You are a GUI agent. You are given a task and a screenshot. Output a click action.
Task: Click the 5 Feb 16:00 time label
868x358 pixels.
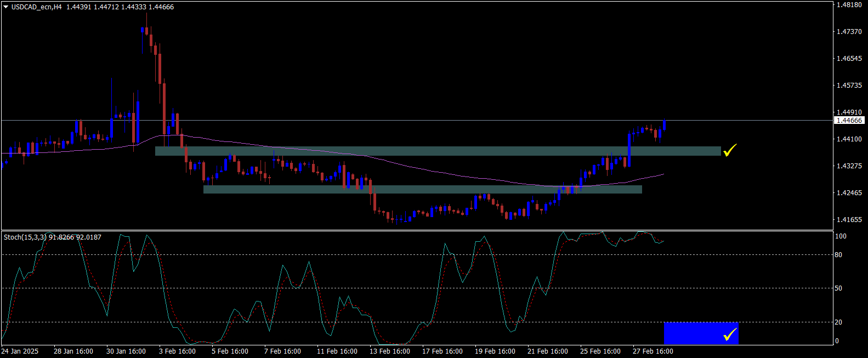(230, 351)
